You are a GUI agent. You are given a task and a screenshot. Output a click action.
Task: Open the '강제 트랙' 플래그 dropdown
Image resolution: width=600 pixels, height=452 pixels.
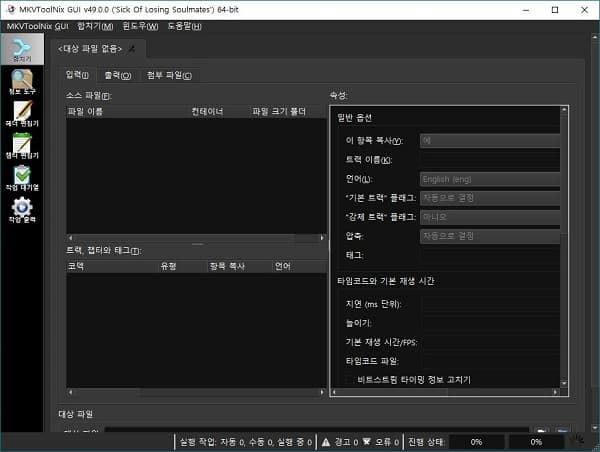click(x=490, y=217)
